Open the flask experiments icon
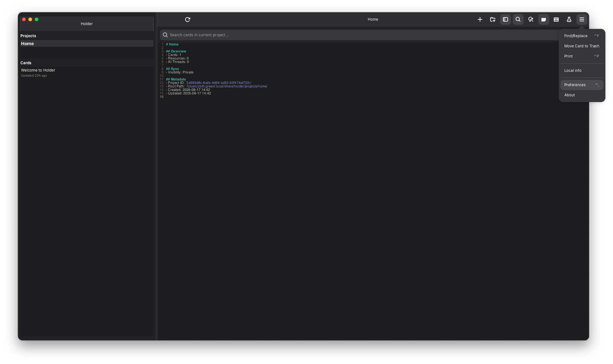The width and height of the screenshot is (613, 364). (569, 19)
